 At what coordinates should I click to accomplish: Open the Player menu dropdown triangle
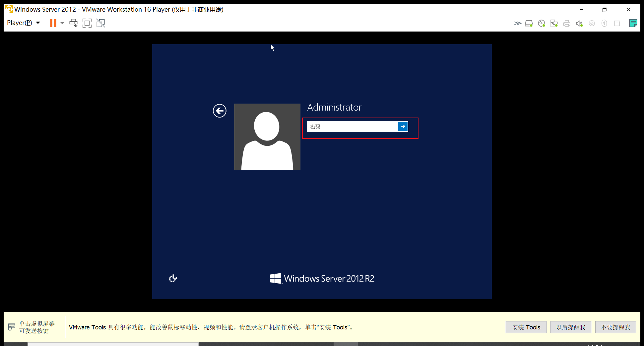(x=38, y=23)
